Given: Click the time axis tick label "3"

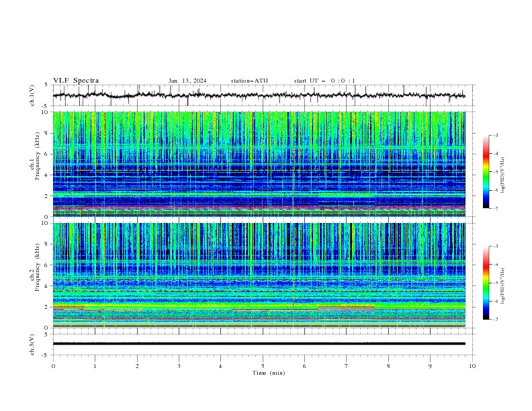Looking at the screenshot, I should click(179, 366).
